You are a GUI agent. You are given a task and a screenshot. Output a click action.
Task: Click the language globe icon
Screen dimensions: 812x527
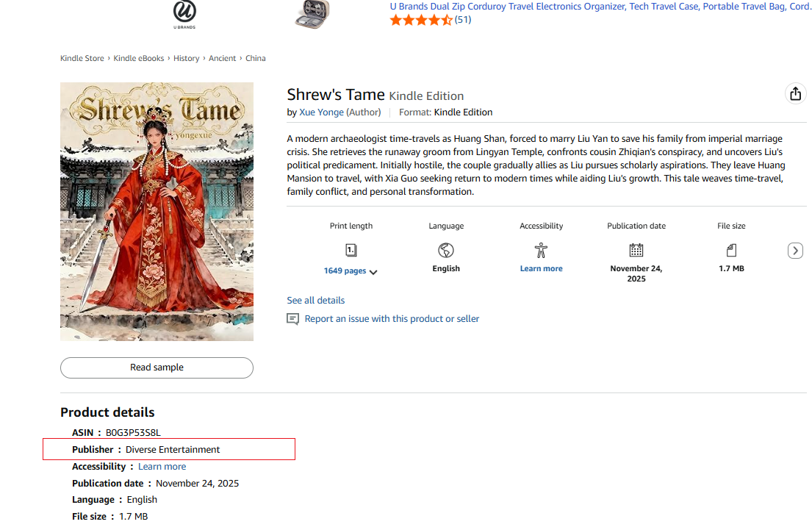tap(446, 250)
